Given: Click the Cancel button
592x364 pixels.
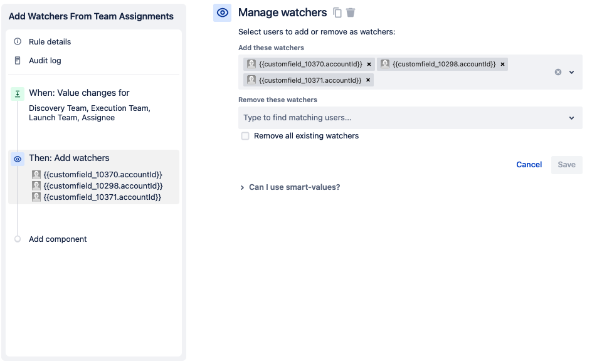Looking at the screenshot, I should (529, 164).
